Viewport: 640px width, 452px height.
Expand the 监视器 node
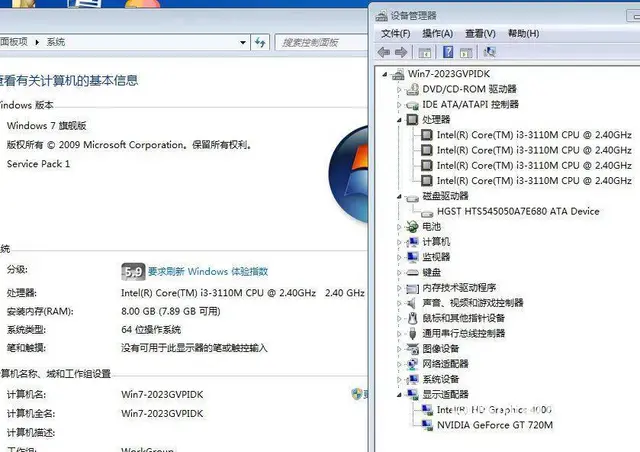tap(399, 257)
